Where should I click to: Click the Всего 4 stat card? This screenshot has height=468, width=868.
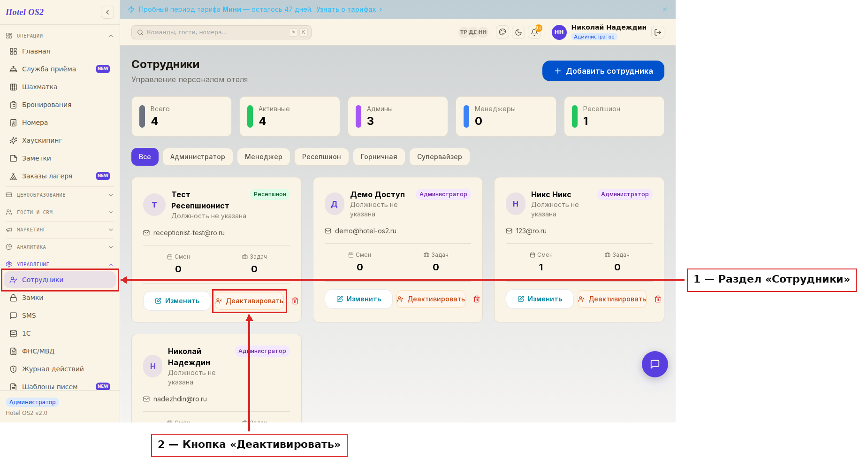pyautogui.click(x=182, y=116)
